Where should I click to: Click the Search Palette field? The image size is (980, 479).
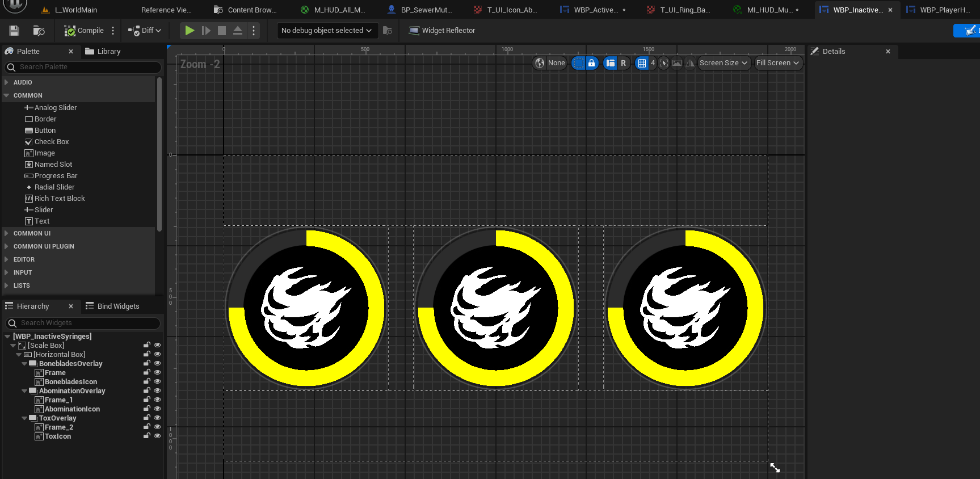[83, 67]
